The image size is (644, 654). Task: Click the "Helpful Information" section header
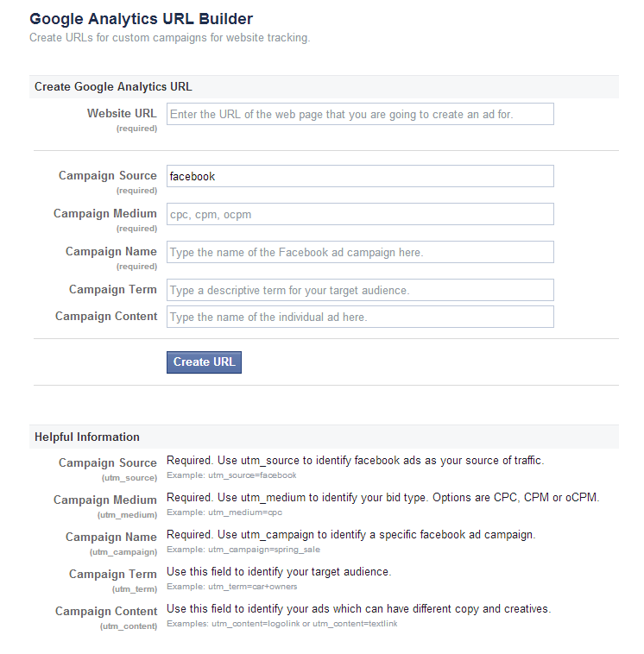click(x=87, y=437)
